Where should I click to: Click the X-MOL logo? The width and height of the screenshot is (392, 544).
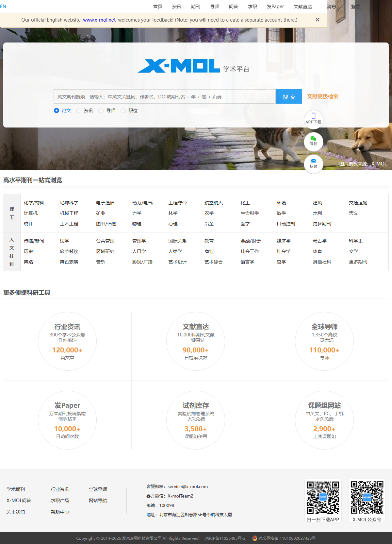[179, 66]
